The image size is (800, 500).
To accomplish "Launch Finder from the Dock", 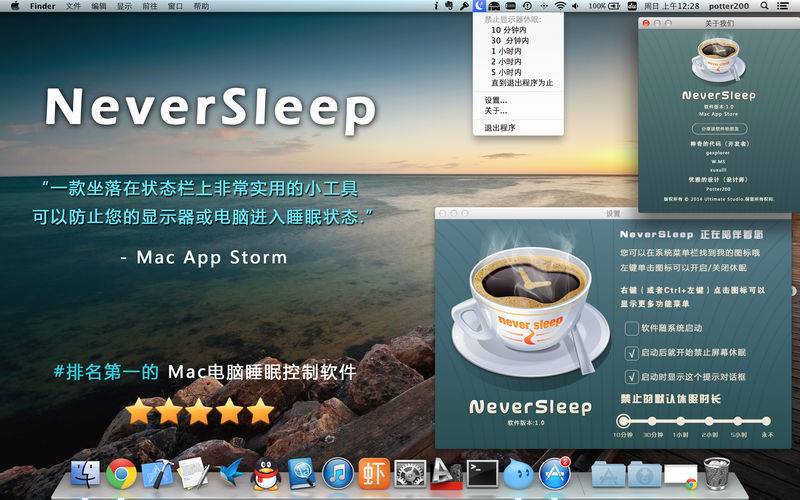I will (x=85, y=473).
